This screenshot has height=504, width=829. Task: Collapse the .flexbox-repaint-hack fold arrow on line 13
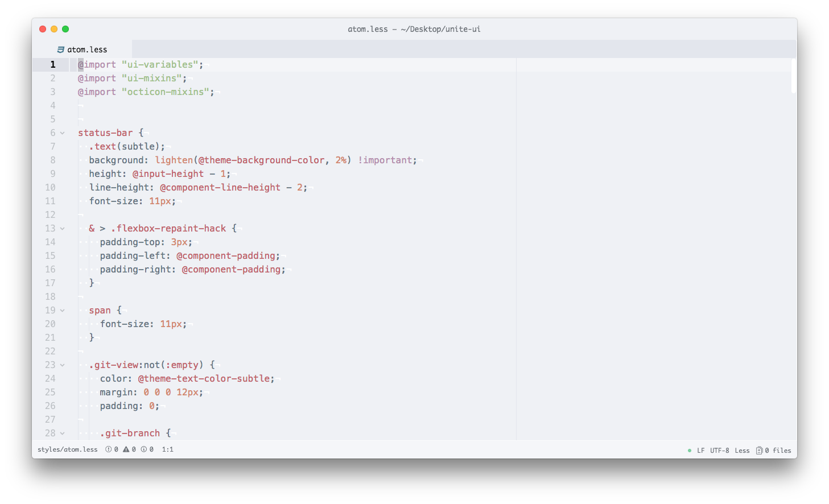63,229
